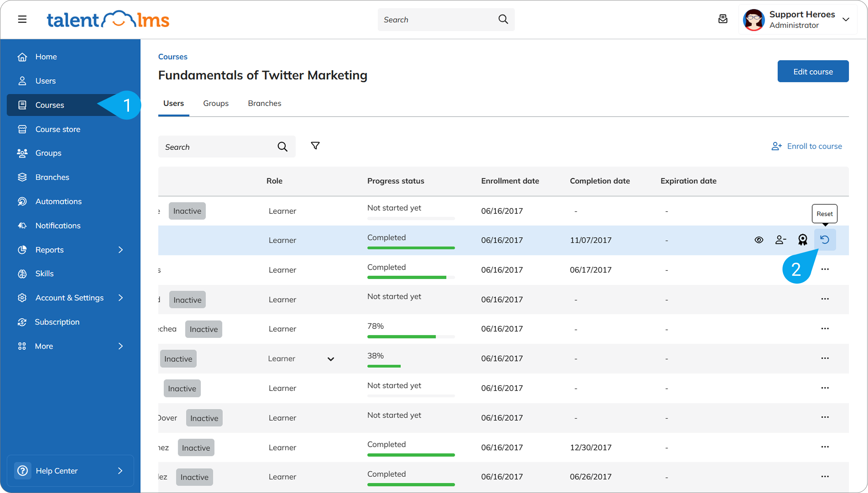The image size is (868, 493).
Task: Open more options for 12/30/2017 completion row
Action: tap(825, 447)
